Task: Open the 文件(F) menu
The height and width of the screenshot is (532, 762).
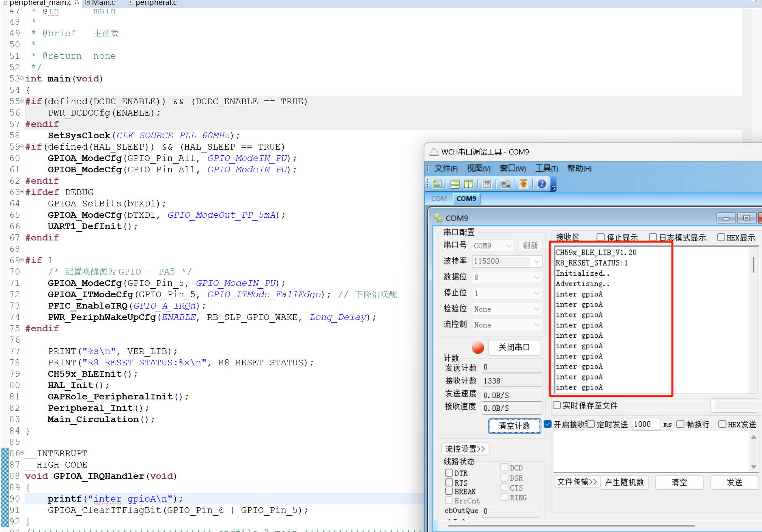Action: (x=446, y=168)
